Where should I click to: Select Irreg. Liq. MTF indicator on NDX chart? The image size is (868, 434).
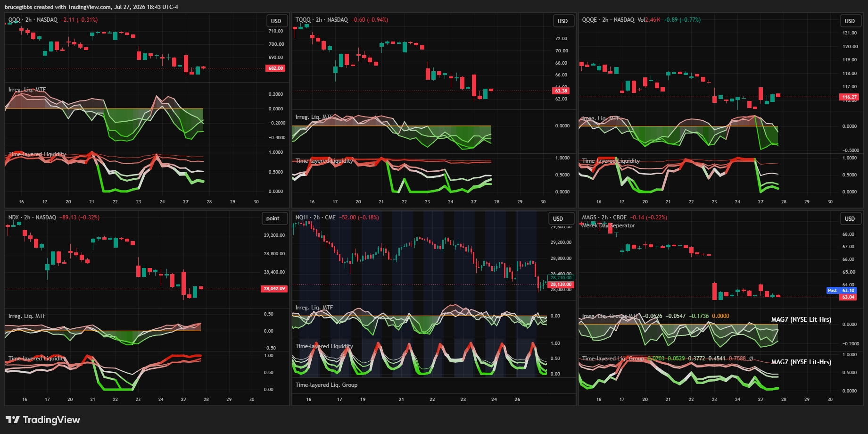pos(27,316)
